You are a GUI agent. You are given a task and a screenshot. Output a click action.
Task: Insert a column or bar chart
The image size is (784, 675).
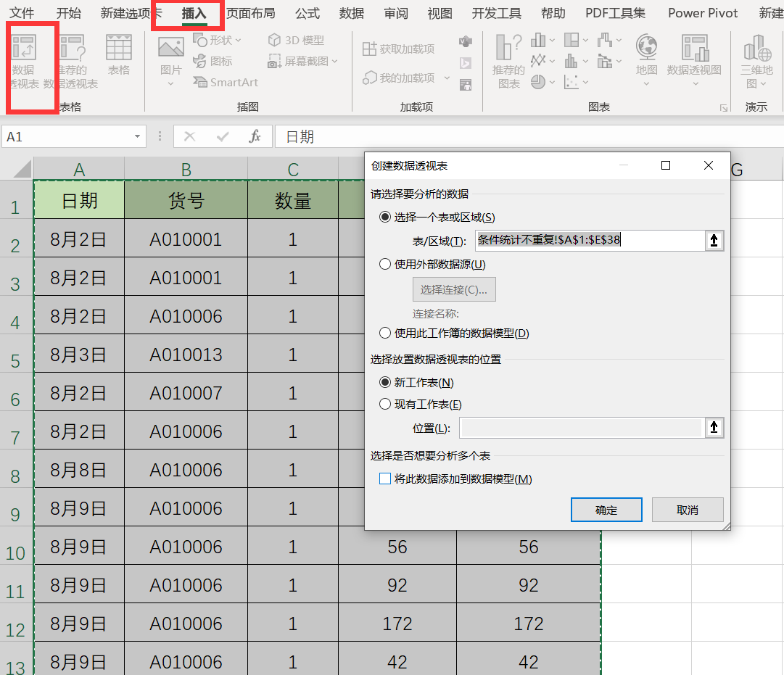point(538,40)
